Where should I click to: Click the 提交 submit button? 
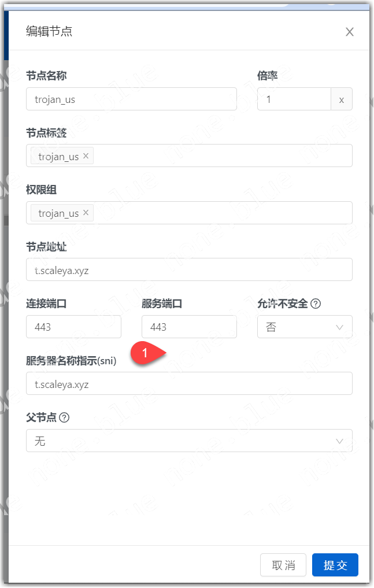pyautogui.click(x=335, y=565)
